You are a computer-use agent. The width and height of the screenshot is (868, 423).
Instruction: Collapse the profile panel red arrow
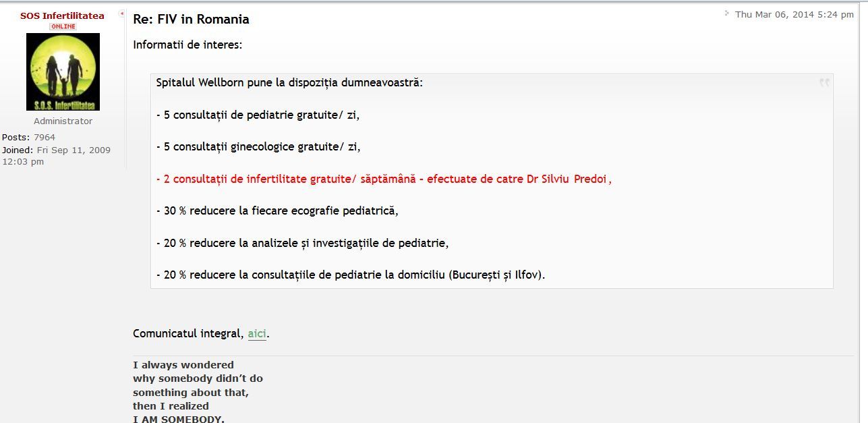[x=121, y=13]
